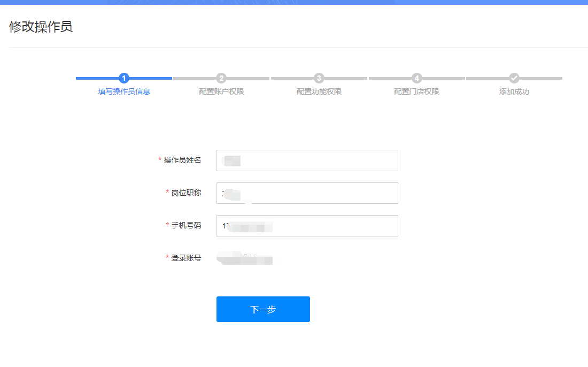Select the 登录账号 field value
Image resolution: width=588 pixels, height=367 pixels.
[x=245, y=258]
